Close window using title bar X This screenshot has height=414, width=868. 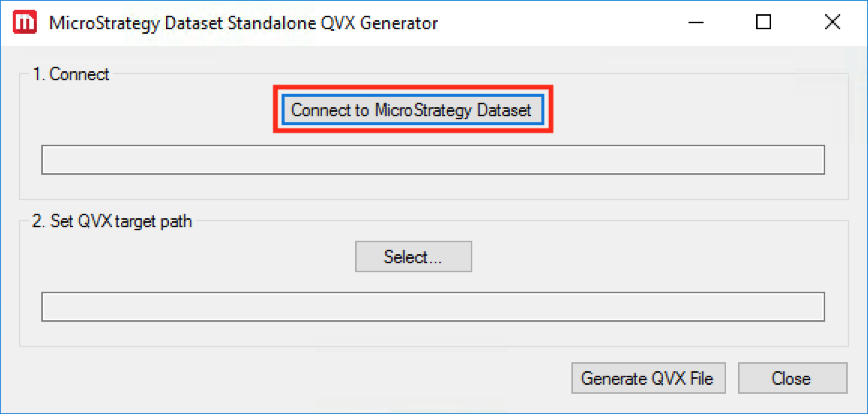tap(832, 22)
